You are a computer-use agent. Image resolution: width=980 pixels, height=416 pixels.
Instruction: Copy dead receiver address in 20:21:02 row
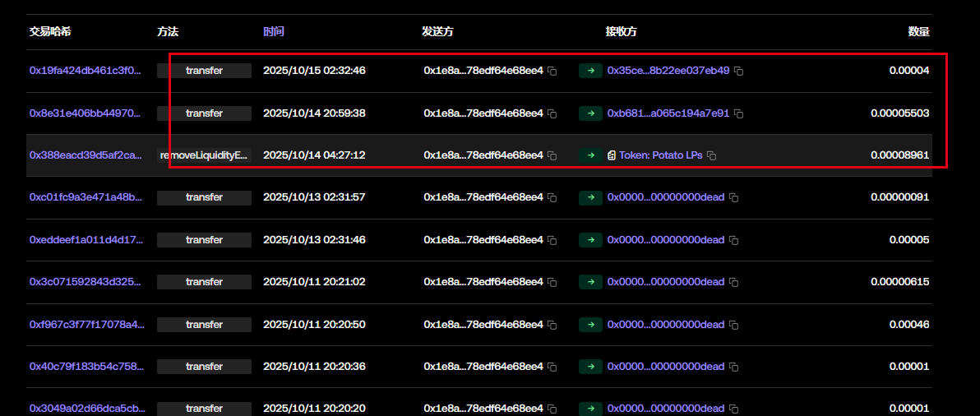[x=733, y=282]
